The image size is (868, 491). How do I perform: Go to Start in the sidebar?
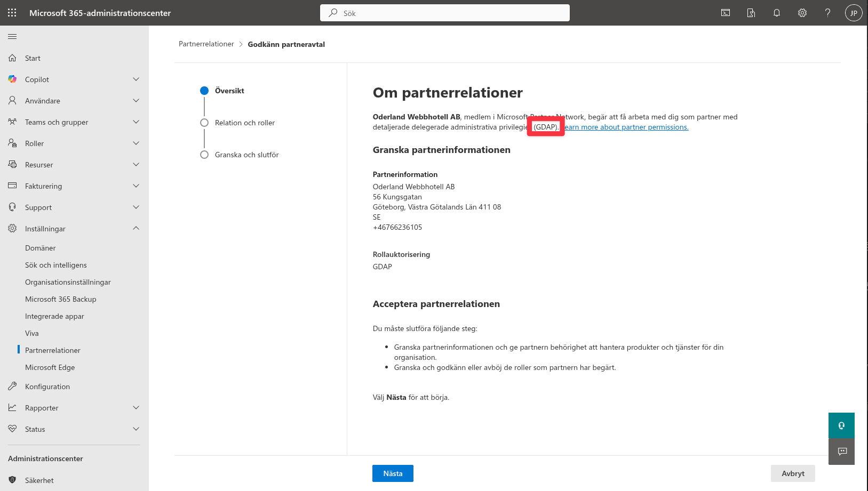pyautogui.click(x=33, y=58)
